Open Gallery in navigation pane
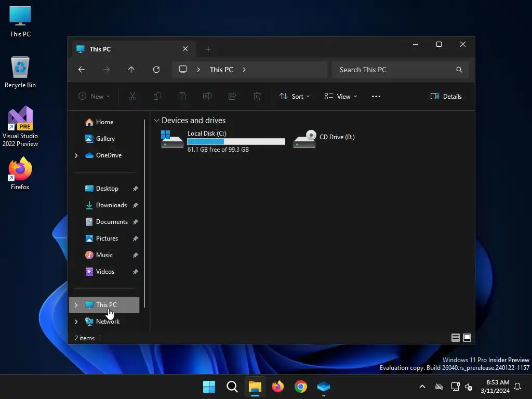This screenshot has width=532, height=399. [x=104, y=139]
